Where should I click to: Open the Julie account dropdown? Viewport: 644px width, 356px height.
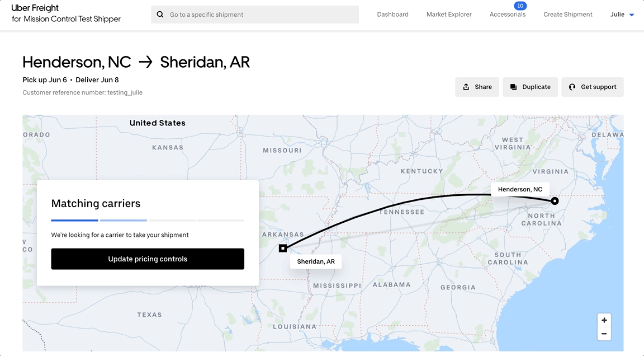click(x=622, y=15)
